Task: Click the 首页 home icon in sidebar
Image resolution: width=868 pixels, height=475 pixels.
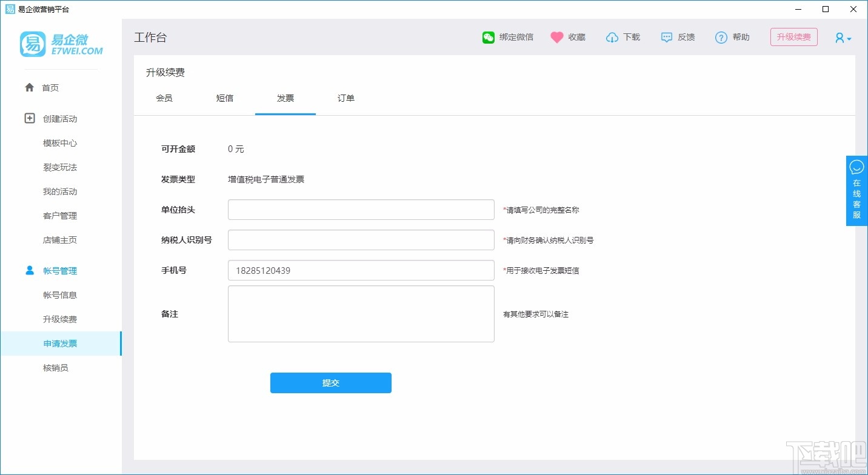Action: (x=29, y=87)
